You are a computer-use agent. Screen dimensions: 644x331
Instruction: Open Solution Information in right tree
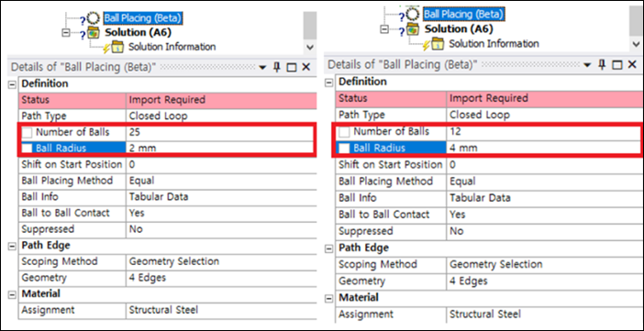click(x=494, y=43)
